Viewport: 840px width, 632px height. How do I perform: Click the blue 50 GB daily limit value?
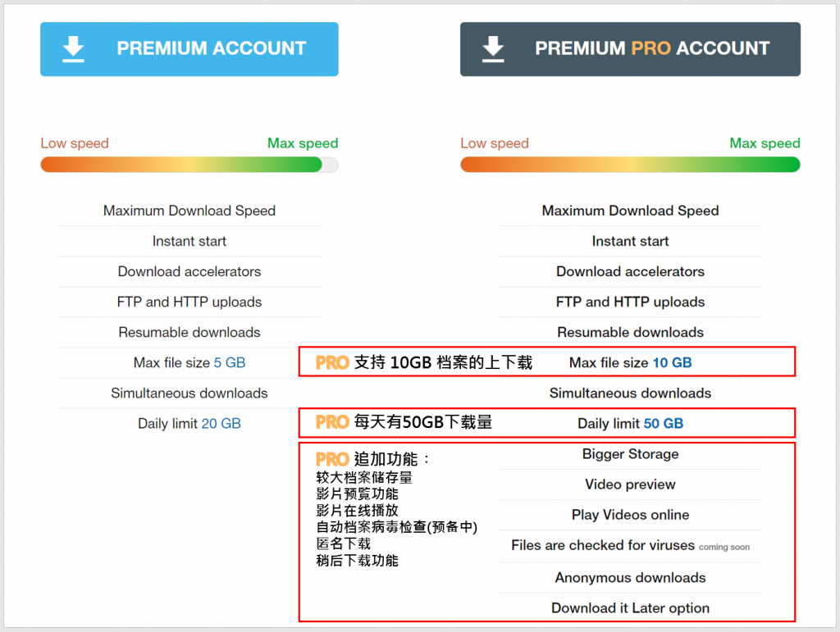coord(664,423)
